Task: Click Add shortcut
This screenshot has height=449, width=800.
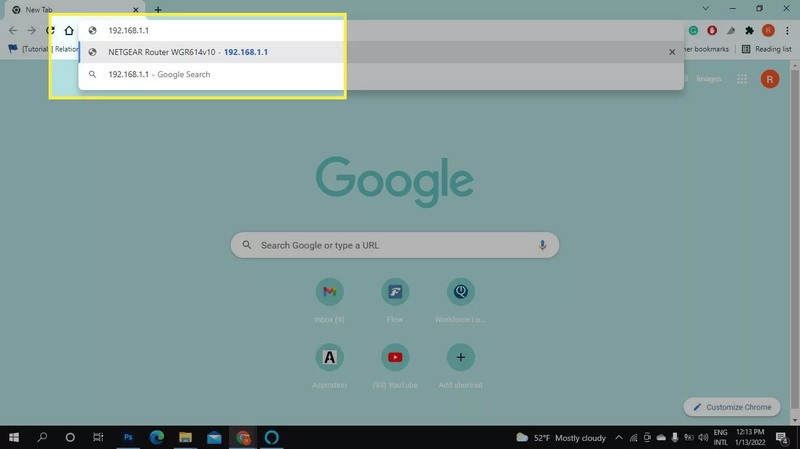Action: click(x=460, y=366)
